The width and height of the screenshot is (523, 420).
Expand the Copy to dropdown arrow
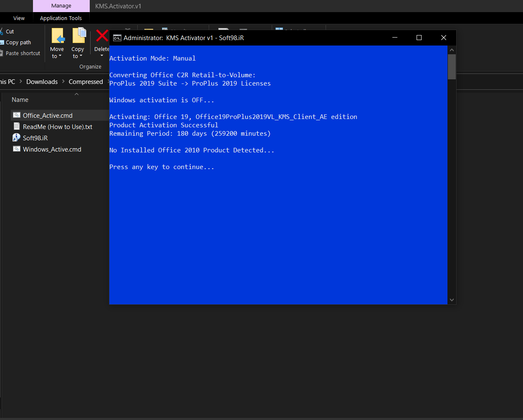(81, 56)
